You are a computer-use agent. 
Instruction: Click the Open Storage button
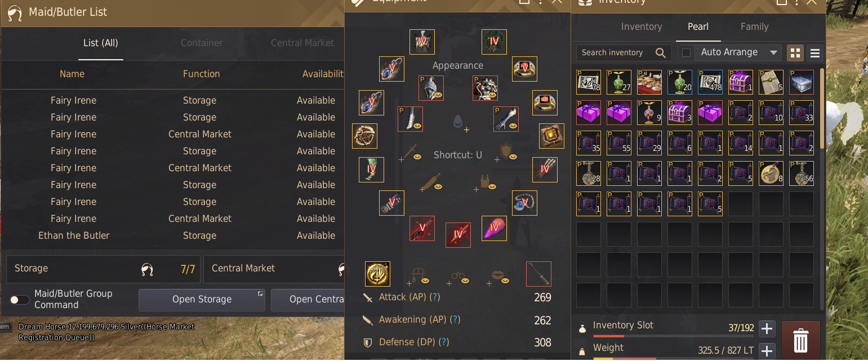[x=202, y=300]
